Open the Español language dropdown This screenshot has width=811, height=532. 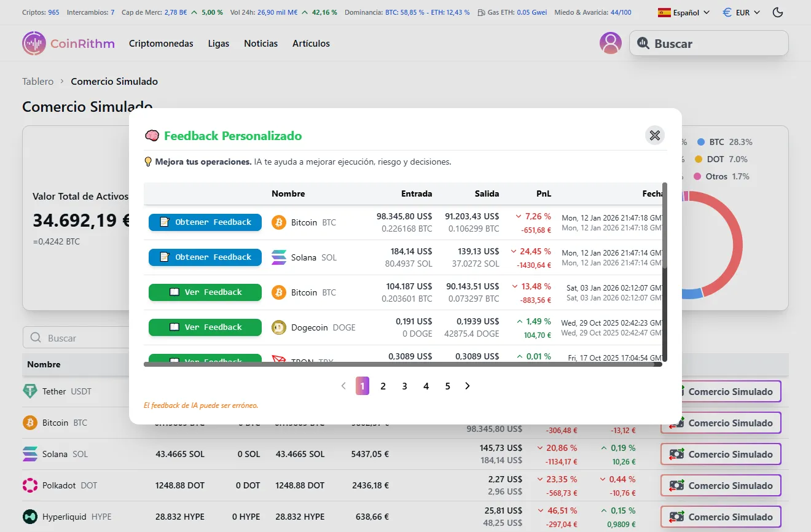(x=683, y=12)
